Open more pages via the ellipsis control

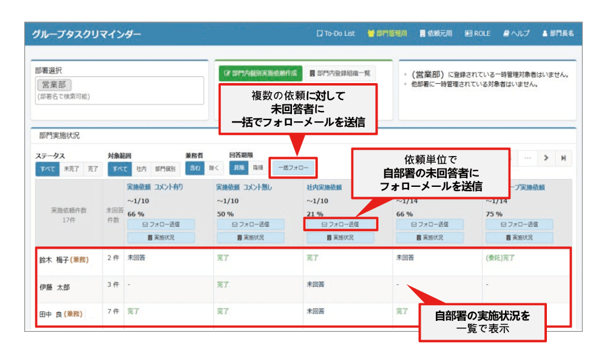click(x=529, y=158)
